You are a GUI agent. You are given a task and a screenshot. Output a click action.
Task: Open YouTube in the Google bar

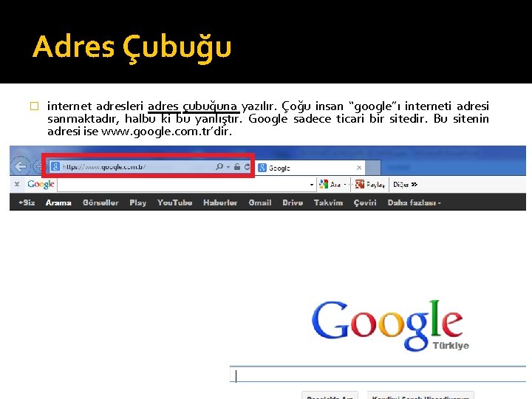(174, 202)
